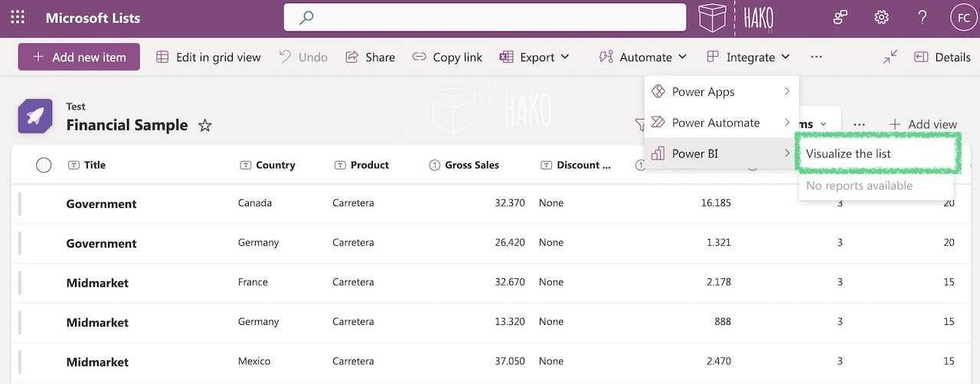Click gross sales value 37.050
Screen dimensions: 980x384
(x=510, y=361)
